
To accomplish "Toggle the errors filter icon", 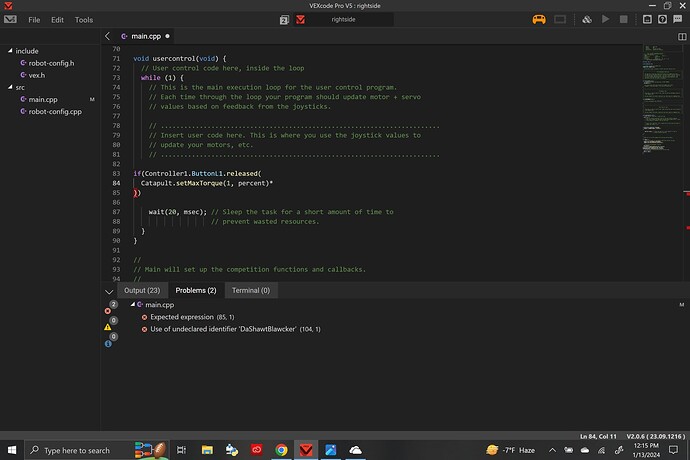I will click(x=108, y=311).
